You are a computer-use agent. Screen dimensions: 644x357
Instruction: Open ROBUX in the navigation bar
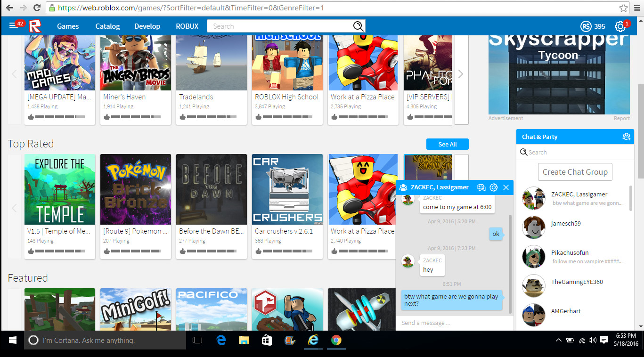187,26
